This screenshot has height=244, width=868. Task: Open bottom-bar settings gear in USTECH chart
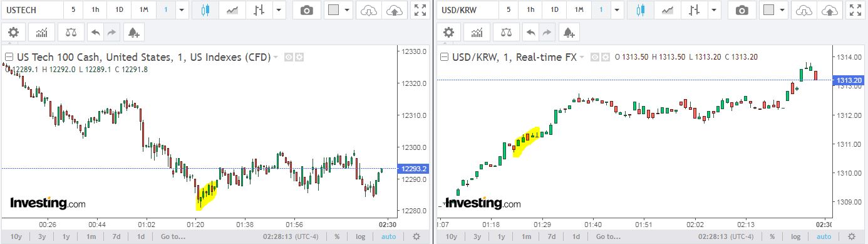tap(416, 236)
